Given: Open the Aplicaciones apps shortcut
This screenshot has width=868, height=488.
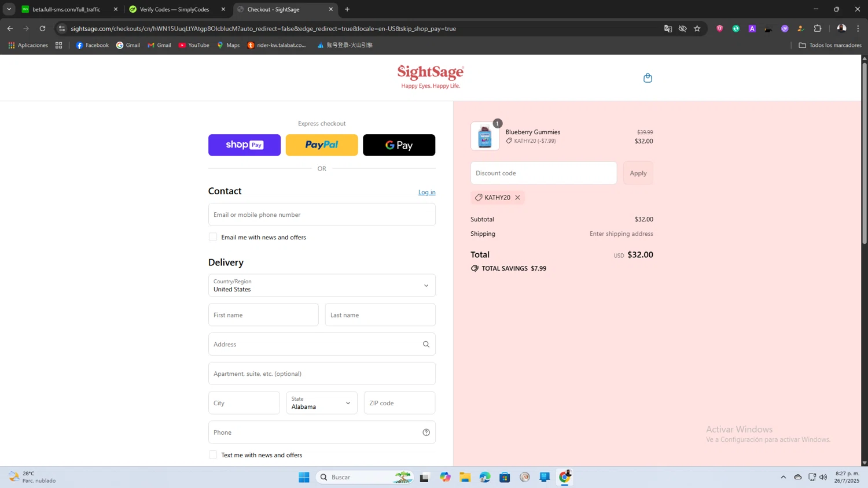Looking at the screenshot, I should pos(28,45).
